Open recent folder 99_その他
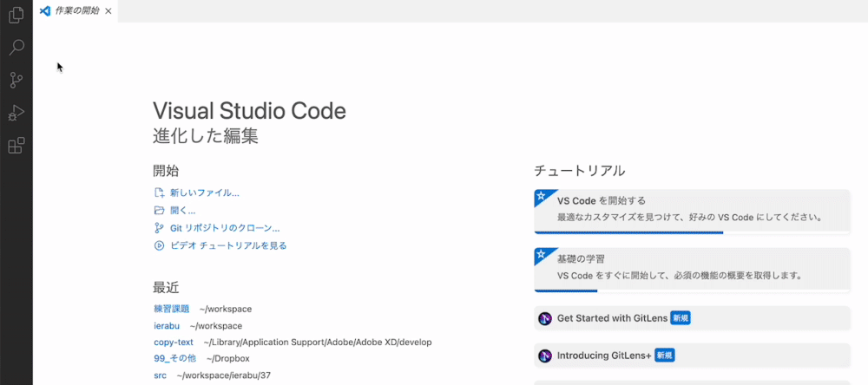868x385 pixels. [175, 358]
